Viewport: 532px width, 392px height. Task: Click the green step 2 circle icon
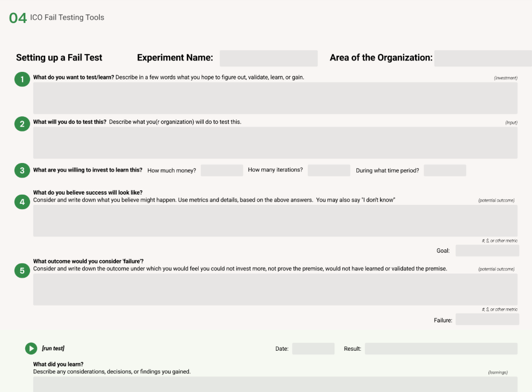tap(22, 124)
